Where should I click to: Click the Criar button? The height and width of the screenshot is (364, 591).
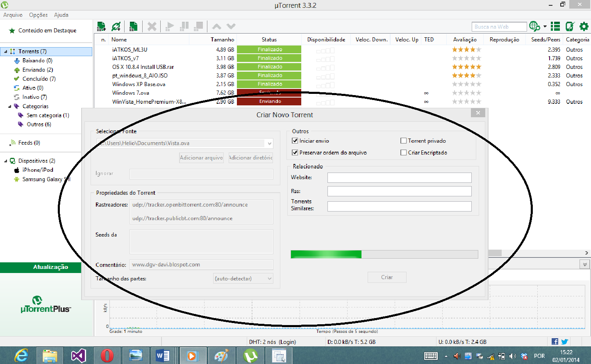tap(387, 278)
